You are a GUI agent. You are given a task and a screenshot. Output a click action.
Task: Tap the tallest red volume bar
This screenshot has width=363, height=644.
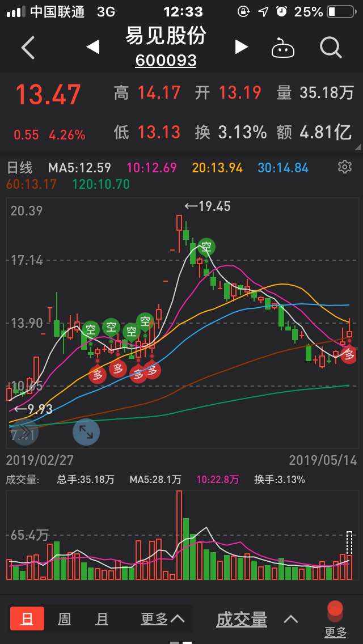click(x=179, y=535)
